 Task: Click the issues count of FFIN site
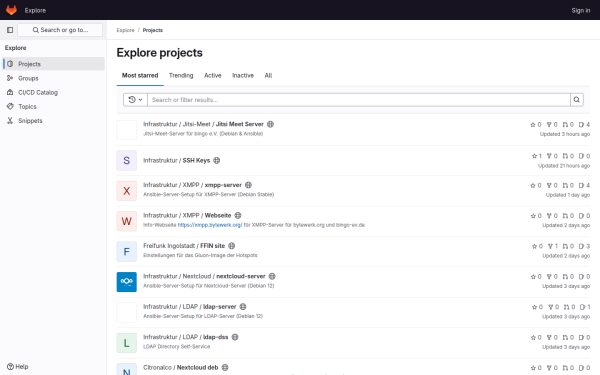[x=584, y=246]
